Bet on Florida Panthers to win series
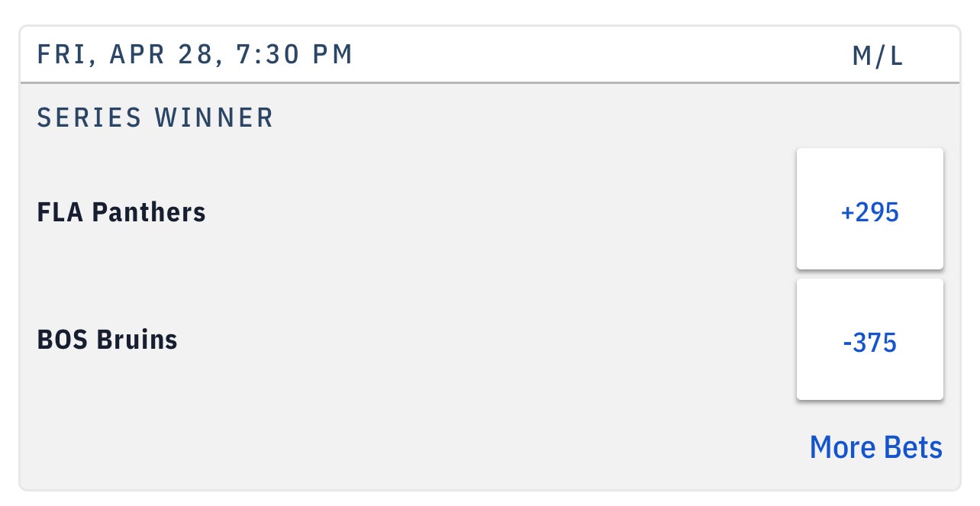 point(869,209)
